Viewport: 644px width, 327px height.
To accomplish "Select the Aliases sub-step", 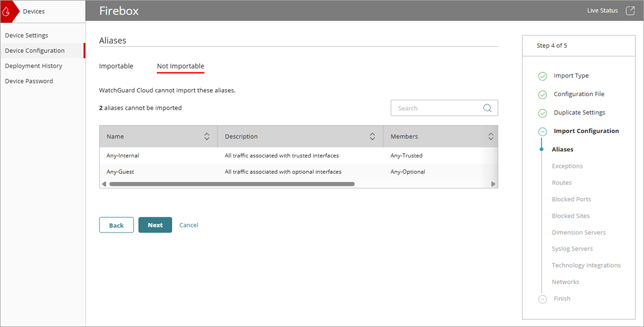I will tap(563, 149).
